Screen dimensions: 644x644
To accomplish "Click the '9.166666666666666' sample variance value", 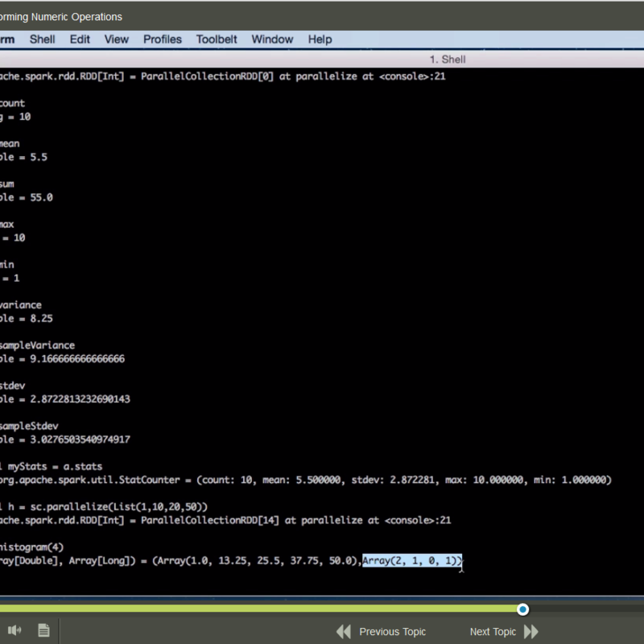I will [x=77, y=359].
